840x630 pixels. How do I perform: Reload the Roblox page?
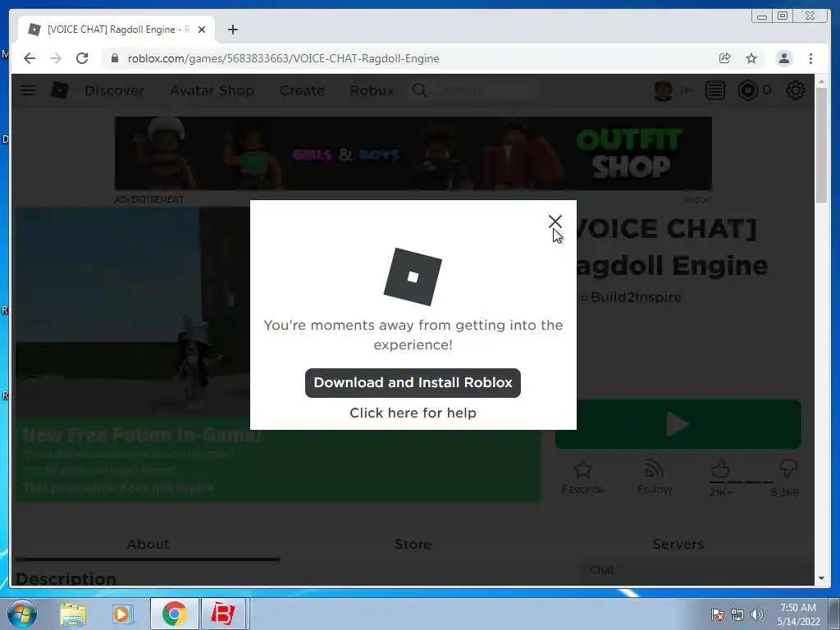[82, 58]
